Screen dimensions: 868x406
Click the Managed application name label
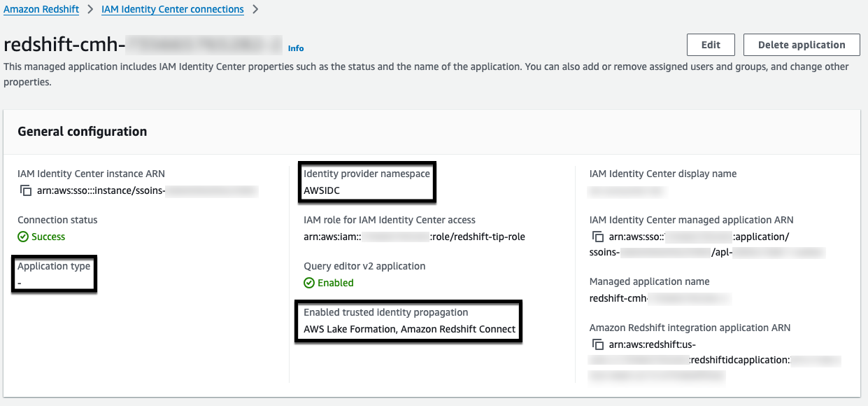click(650, 281)
